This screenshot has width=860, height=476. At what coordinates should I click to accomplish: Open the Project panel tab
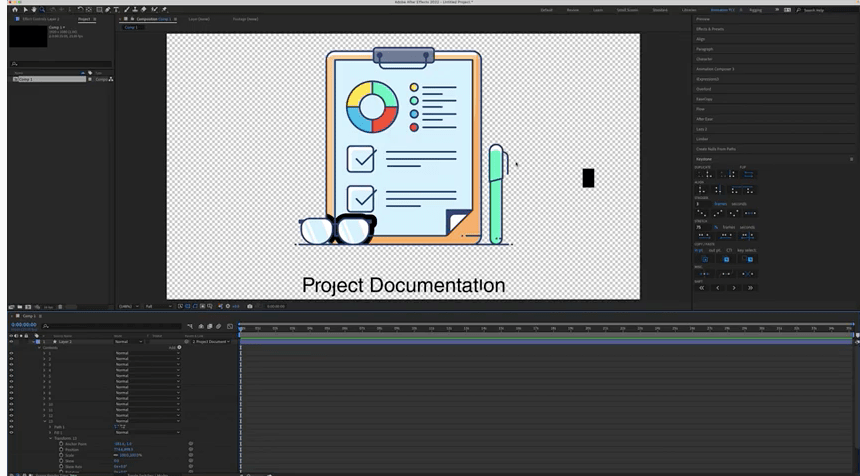pos(84,19)
